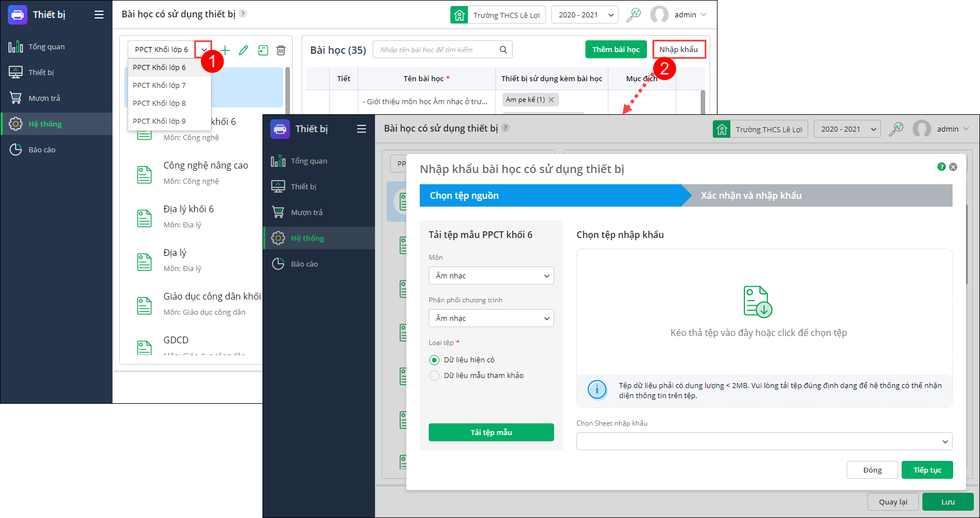
Task: Click the magnifier chart icon in back window header
Action: tap(634, 15)
